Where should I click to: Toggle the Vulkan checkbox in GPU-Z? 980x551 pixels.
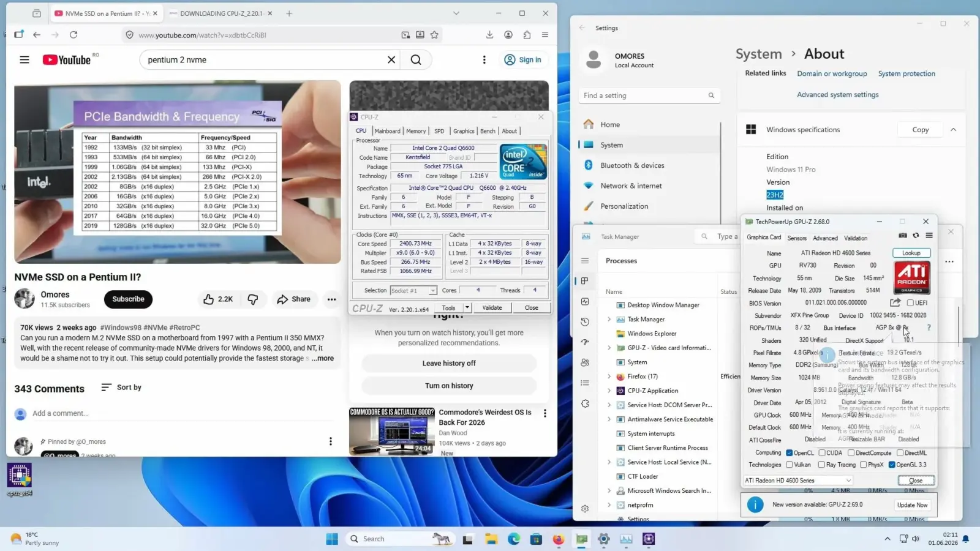(790, 465)
